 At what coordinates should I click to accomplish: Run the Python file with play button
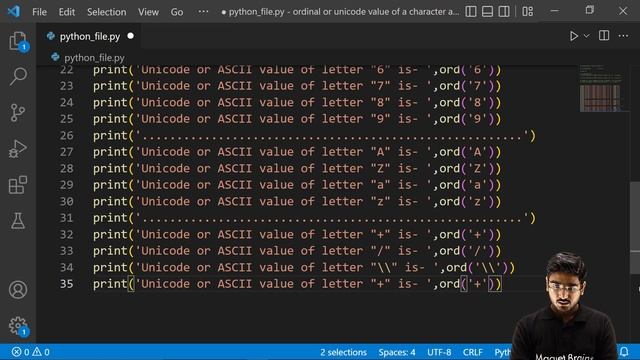573,36
